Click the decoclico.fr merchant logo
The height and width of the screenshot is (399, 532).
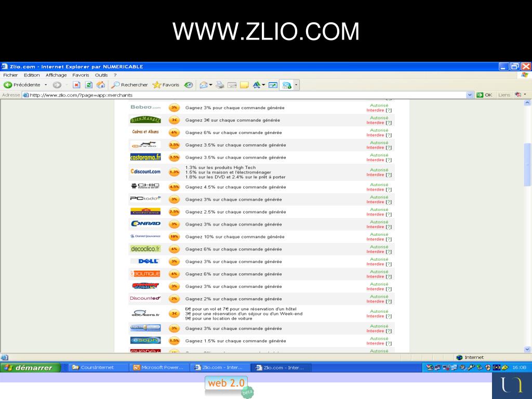click(145, 249)
